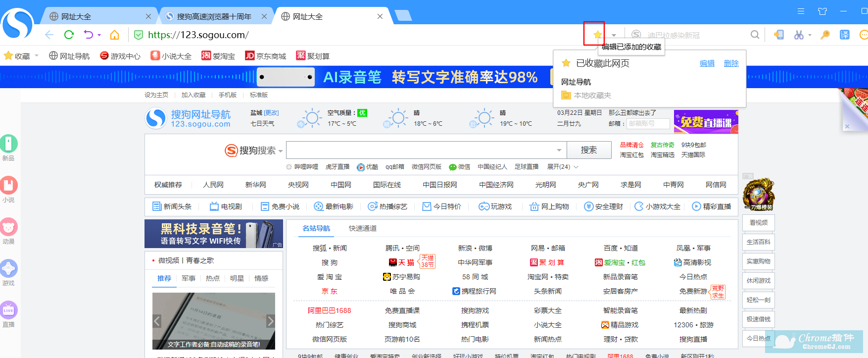Reload the page with refresh icon
The image size is (868, 358).
tap(69, 35)
